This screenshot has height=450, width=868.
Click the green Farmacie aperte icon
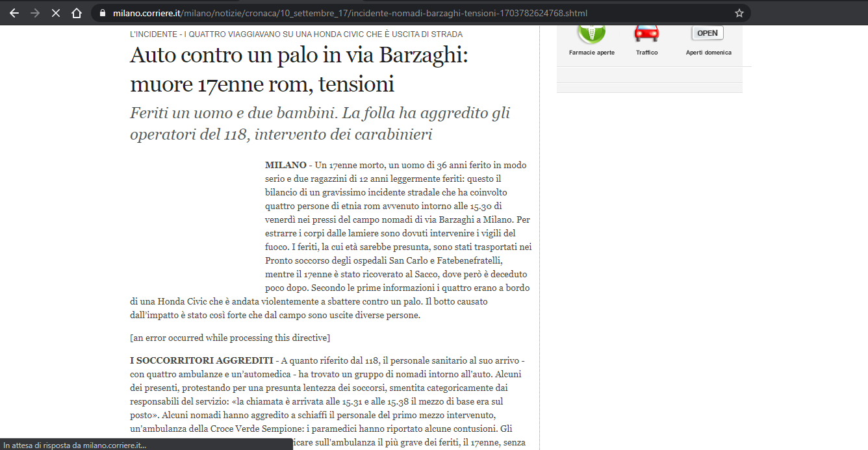point(591,32)
